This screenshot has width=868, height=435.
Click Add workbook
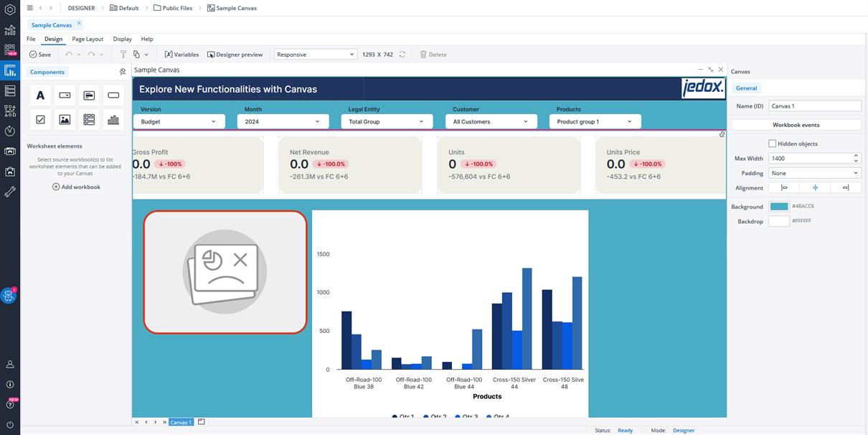(76, 187)
